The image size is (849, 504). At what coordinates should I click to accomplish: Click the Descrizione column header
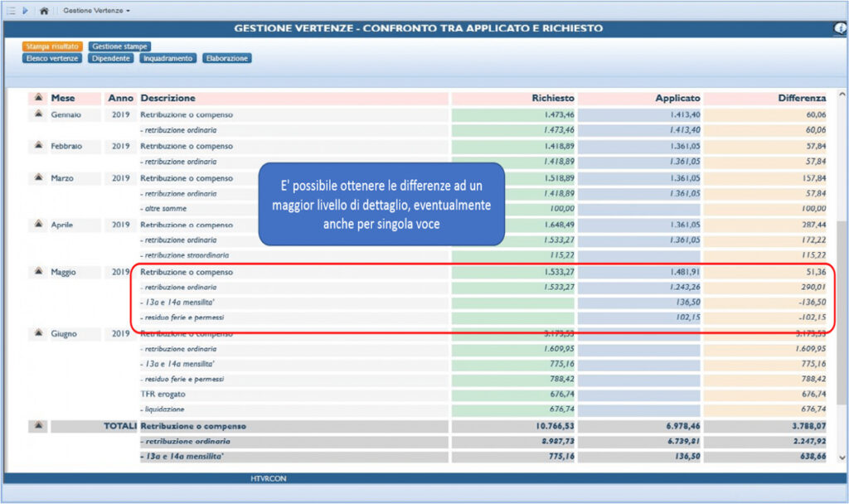pos(167,98)
